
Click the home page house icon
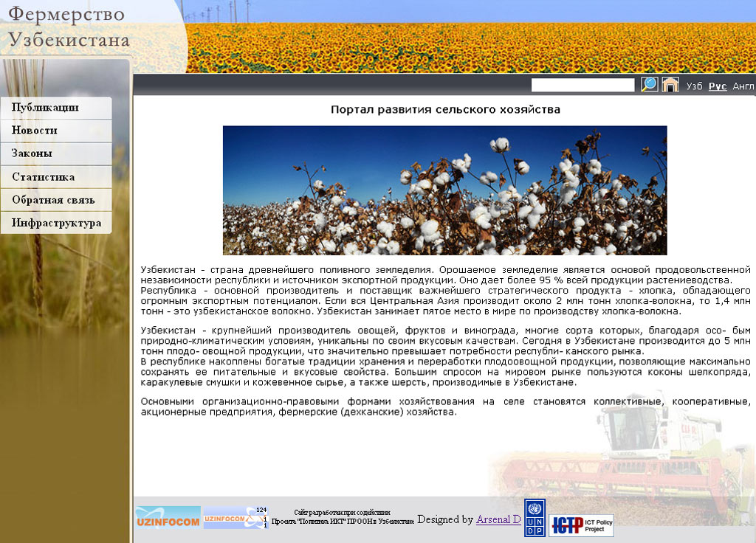tap(670, 84)
